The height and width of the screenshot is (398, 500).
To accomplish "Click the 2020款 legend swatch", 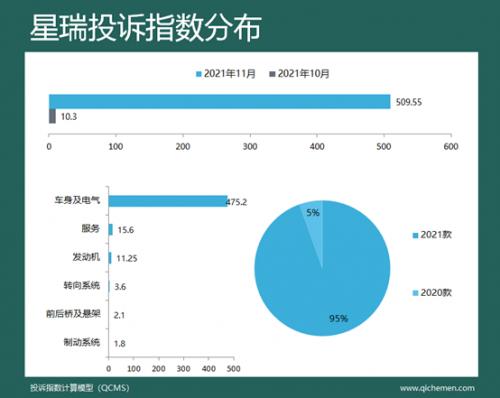I will [415, 293].
